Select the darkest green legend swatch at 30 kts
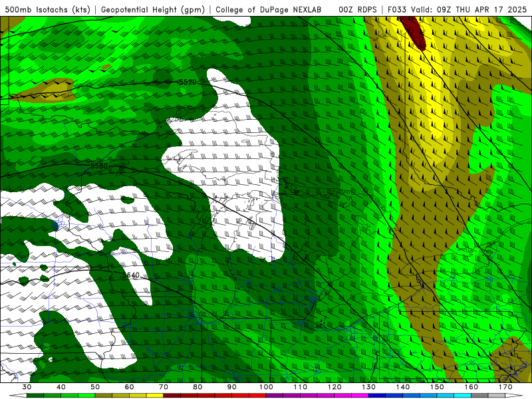 pos(35,396)
